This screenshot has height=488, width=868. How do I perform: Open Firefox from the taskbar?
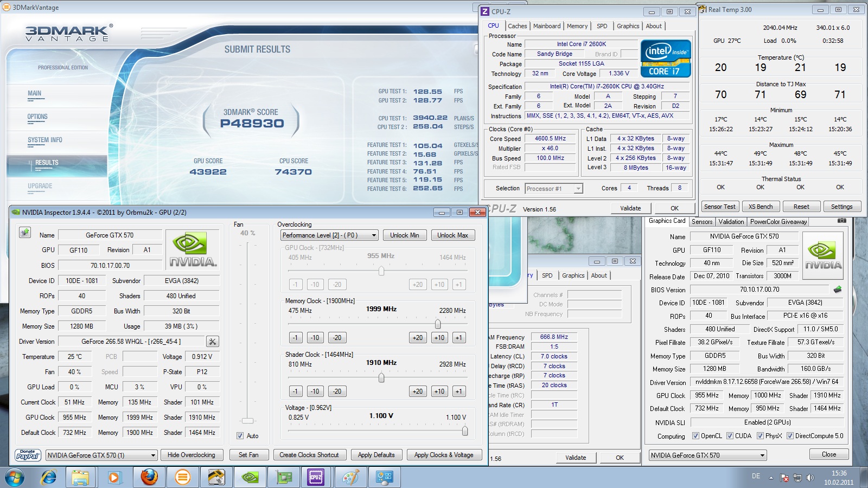(x=149, y=477)
